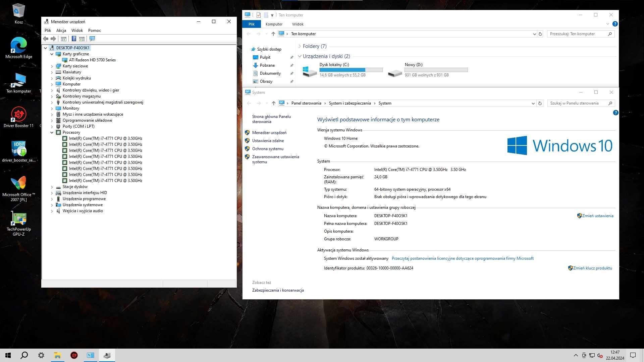Viewport: 644px width, 362px height.
Task: Select Pobrane in quick access
Action: (x=267, y=65)
